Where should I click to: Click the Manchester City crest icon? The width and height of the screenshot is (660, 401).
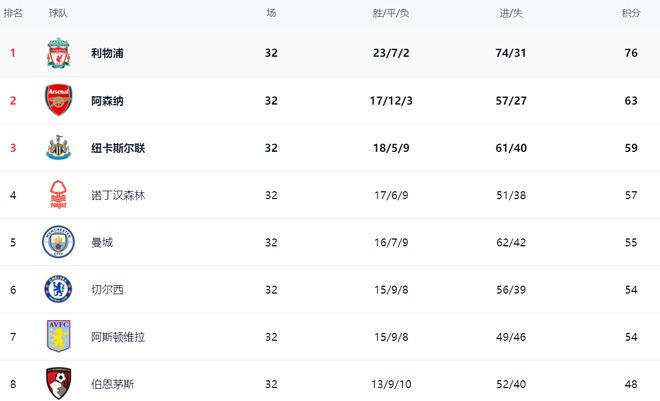click(x=59, y=242)
